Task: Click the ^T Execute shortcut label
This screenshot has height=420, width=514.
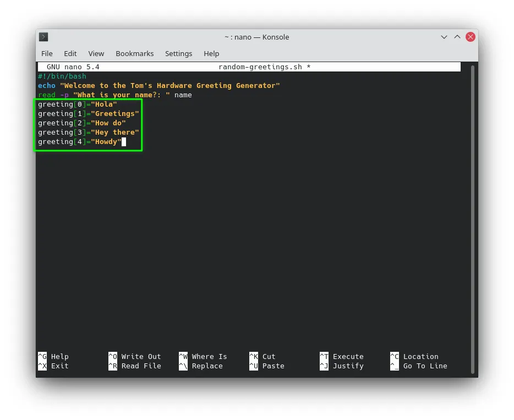Action: [x=342, y=356]
